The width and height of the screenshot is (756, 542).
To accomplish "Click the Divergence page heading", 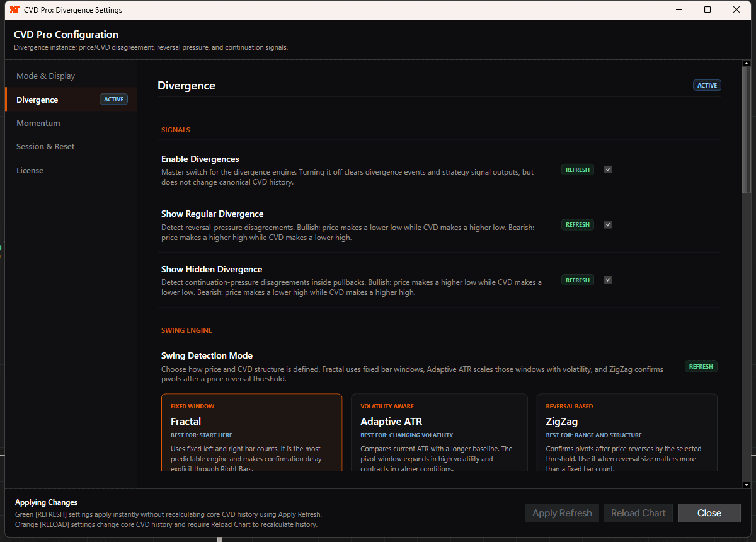I will pyautogui.click(x=186, y=86).
